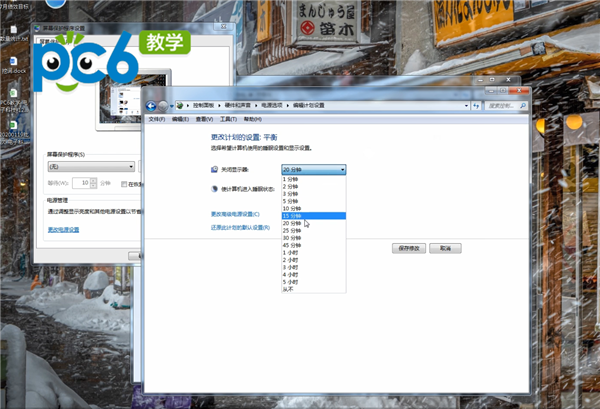The width and height of the screenshot is (600, 409).
Task: Click the moon icon beside sleep setting
Action: (x=214, y=189)
